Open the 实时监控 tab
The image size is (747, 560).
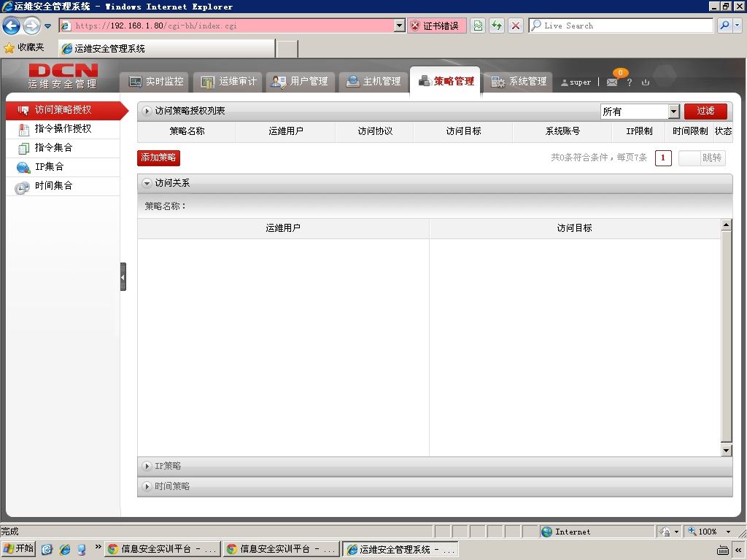click(156, 82)
